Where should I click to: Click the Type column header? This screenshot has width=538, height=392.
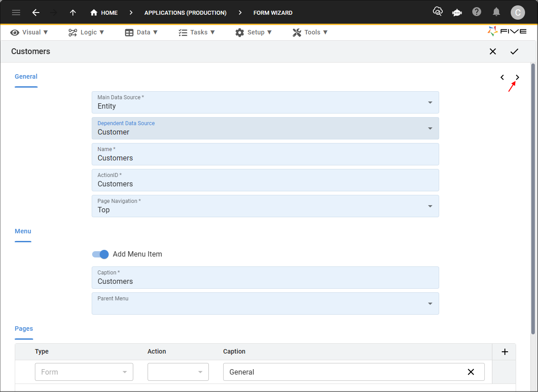[42, 351]
